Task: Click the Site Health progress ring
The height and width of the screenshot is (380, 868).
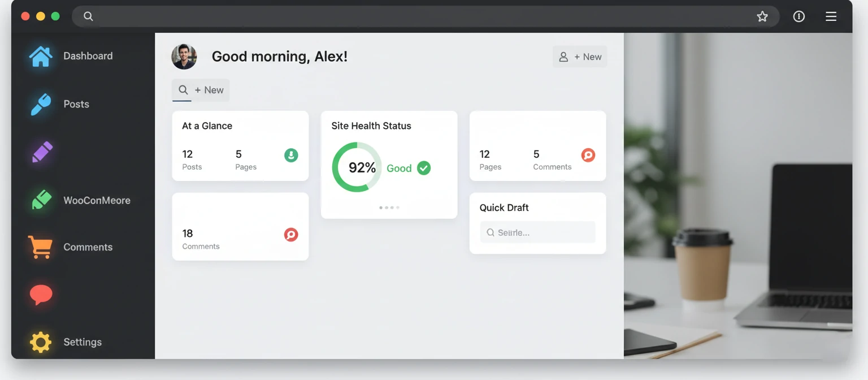Action: pyautogui.click(x=357, y=167)
